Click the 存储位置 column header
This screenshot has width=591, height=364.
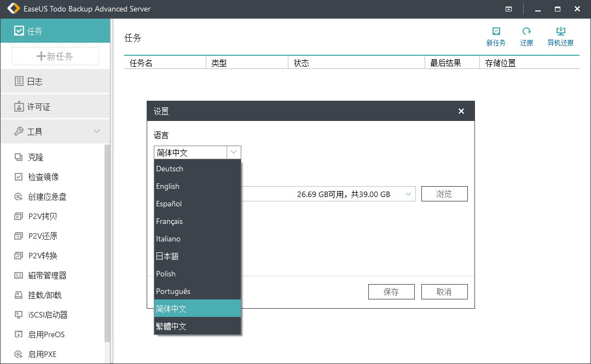pyautogui.click(x=530, y=63)
